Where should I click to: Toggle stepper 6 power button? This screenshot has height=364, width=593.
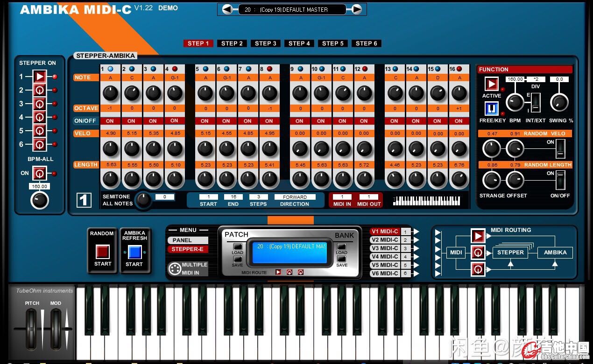pyautogui.click(x=40, y=144)
